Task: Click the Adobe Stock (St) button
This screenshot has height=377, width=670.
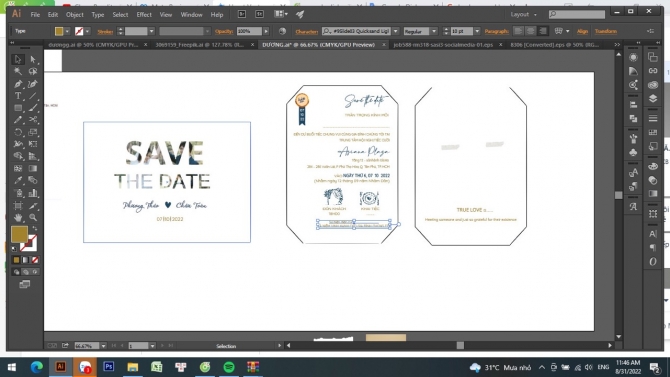Action: click(x=259, y=14)
